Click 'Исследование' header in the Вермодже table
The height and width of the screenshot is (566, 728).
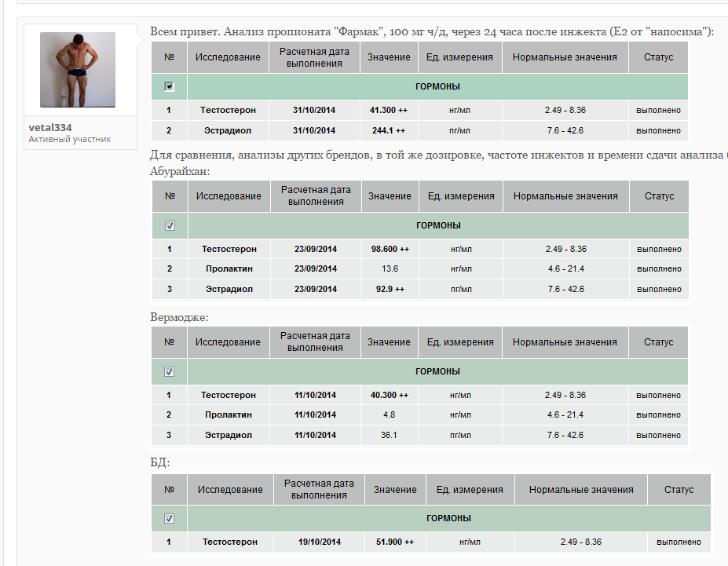[228, 342]
